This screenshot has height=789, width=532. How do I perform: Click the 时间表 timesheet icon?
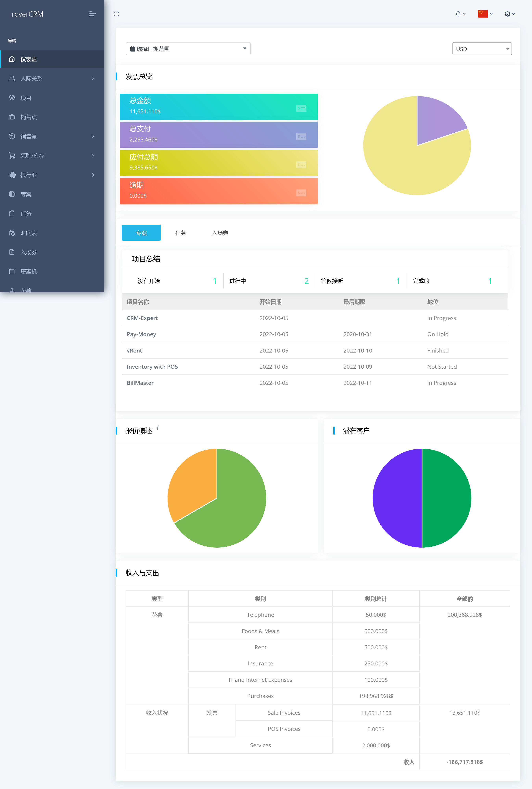point(12,233)
